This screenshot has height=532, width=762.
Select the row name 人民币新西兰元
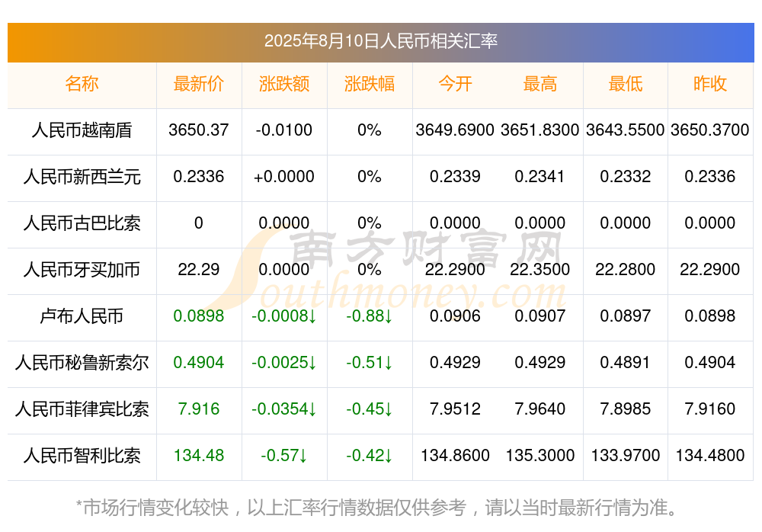82,177
